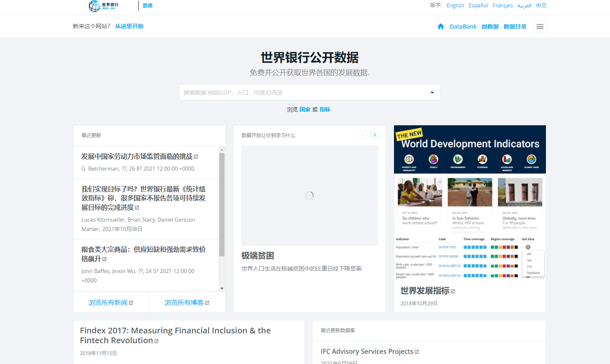Screen dimensions: 610x364
Task: Click the home icon in the navigation
Action: pyautogui.click(x=441, y=27)
